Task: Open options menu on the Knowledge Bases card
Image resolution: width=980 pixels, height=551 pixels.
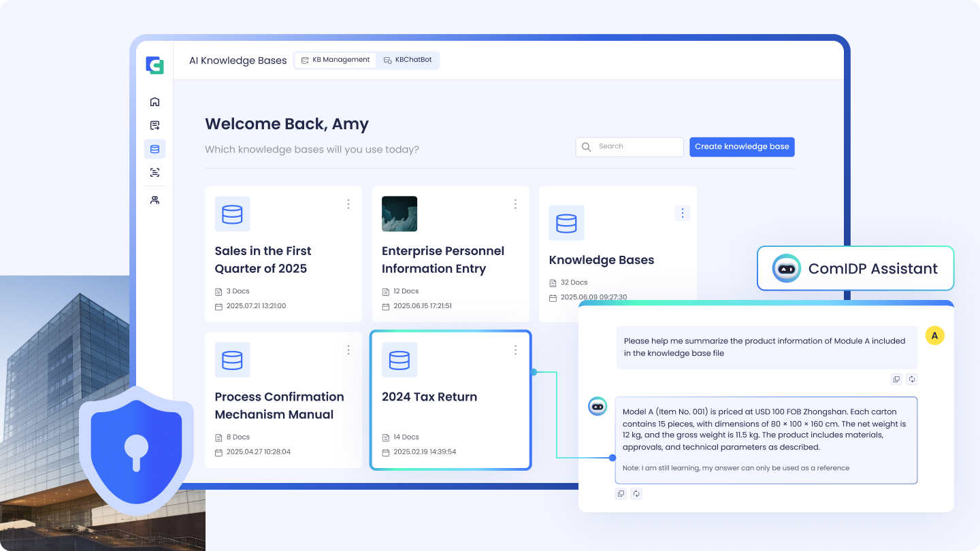Action: (x=683, y=213)
